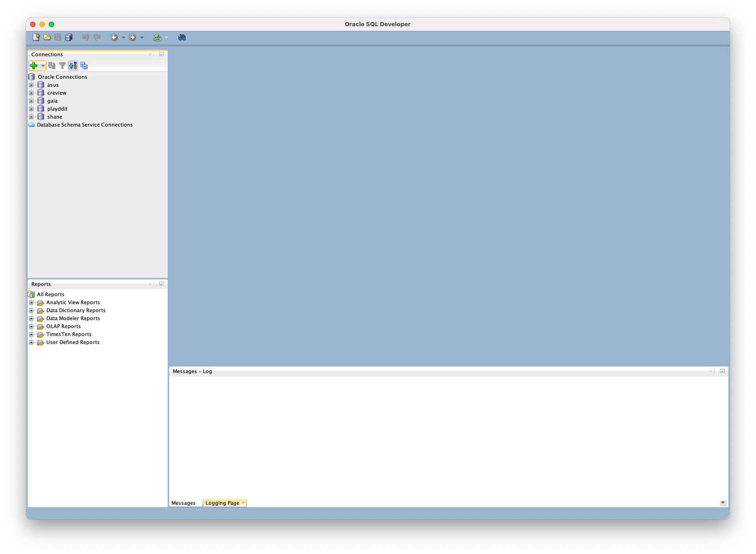Select TimesTen Reports label
The height and width of the screenshot is (554, 756).
click(69, 334)
